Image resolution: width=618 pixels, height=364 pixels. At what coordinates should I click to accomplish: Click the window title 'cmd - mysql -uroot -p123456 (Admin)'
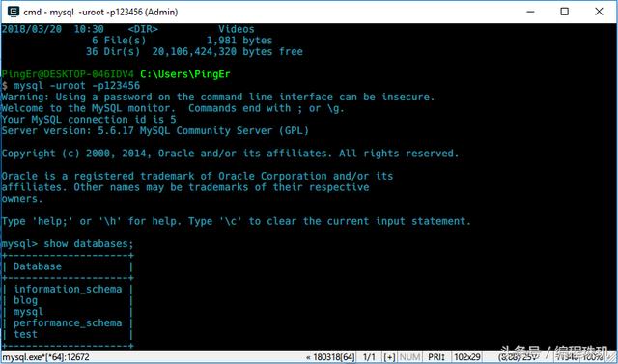click(100, 12)
